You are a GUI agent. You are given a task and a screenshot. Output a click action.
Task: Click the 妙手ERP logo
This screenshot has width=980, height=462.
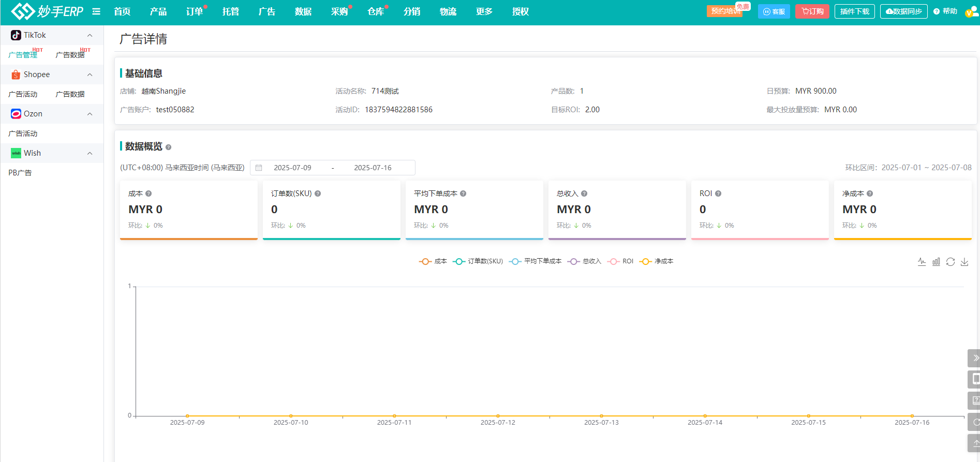pyautogui.click(x=47, y=11)
